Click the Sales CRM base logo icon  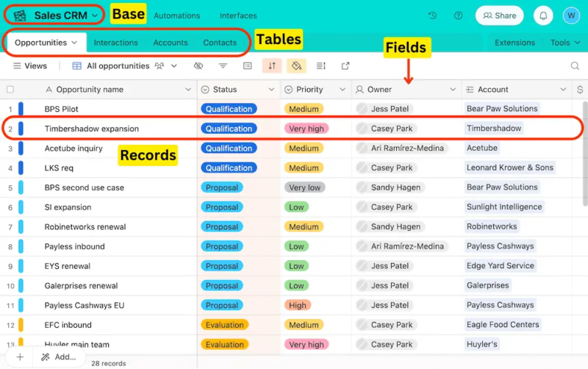pos(20,15)
